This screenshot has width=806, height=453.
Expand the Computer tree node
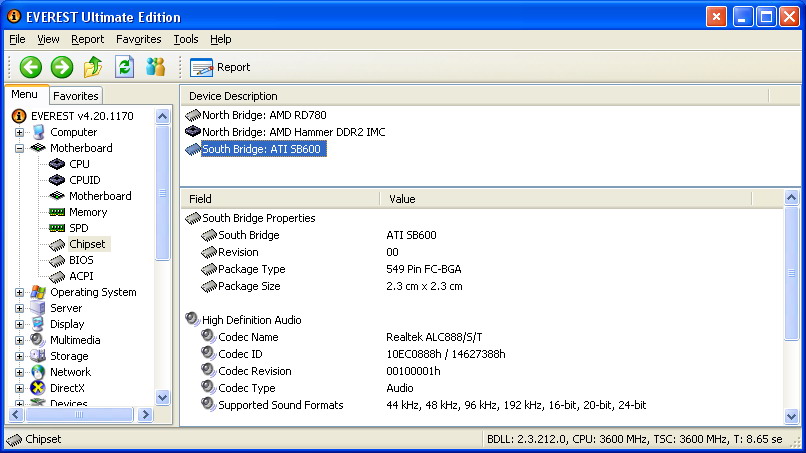19,132
